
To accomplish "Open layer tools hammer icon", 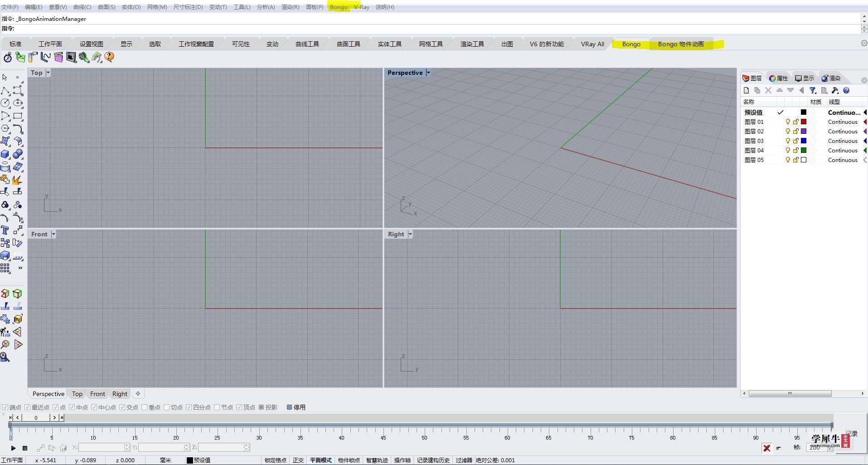I will point(835,90).
